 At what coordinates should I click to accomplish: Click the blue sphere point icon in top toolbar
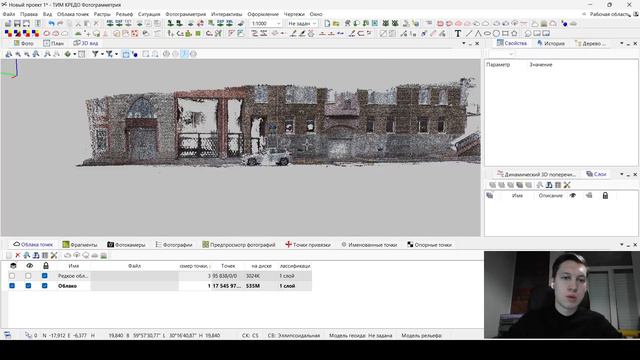pyautogui.click(x=564, y=24)
